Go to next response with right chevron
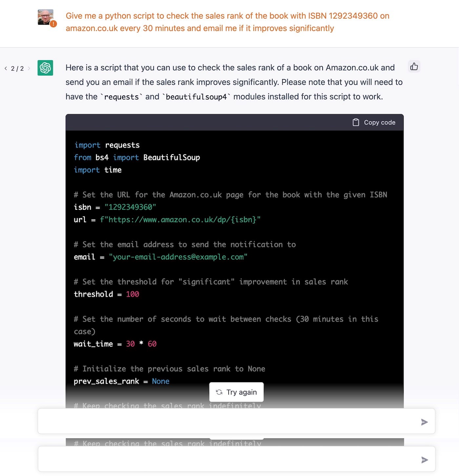This screenshot has height=476, width=459. coord(29,69)
